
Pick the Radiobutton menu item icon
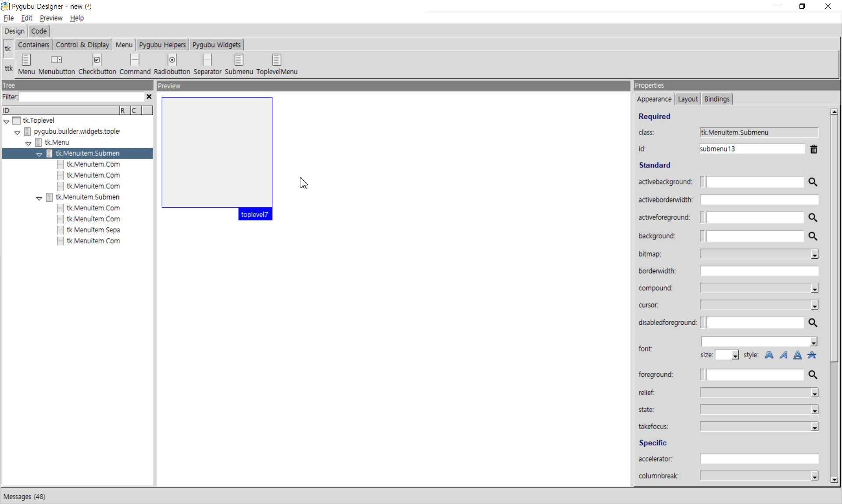[x=172, y=60]
